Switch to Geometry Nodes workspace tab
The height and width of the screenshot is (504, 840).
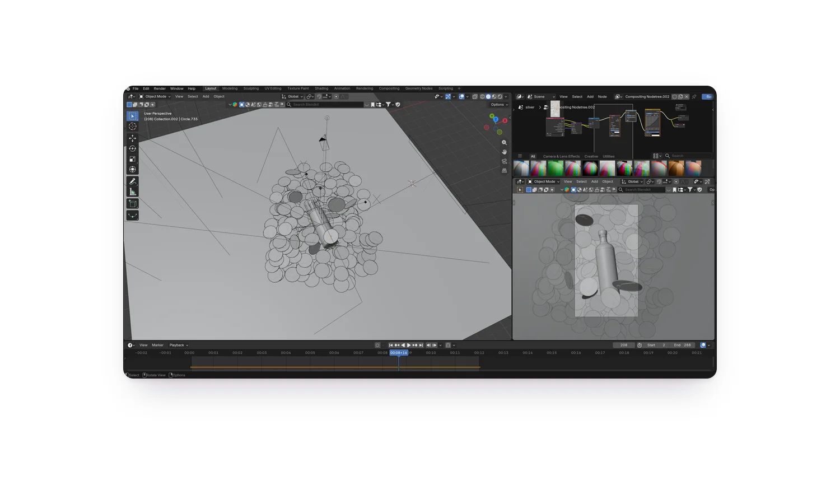tap(419, 88)
